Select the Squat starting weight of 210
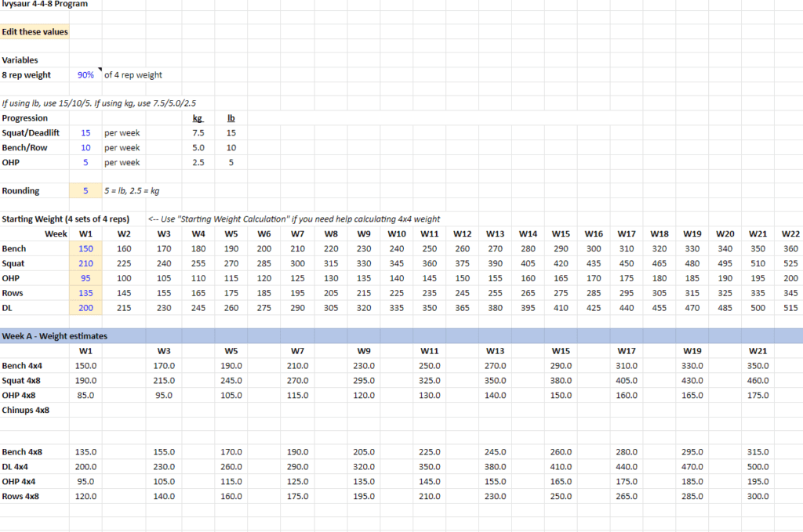803x532 pixels. [85, 263]
